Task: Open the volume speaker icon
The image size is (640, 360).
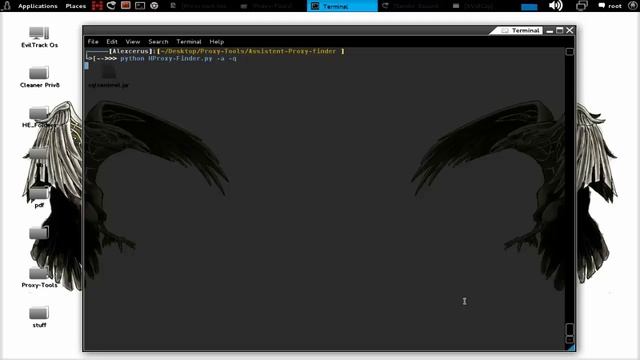Action: (x=556, y=6)
